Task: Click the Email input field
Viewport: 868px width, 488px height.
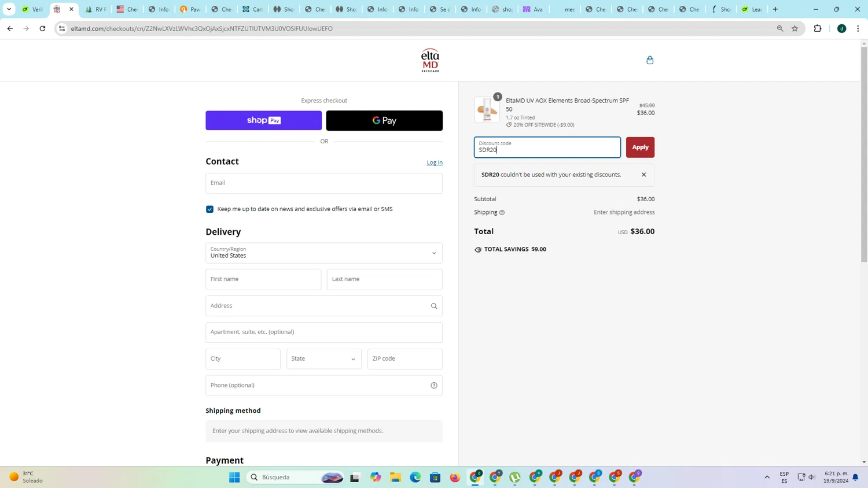Action: 324,183
